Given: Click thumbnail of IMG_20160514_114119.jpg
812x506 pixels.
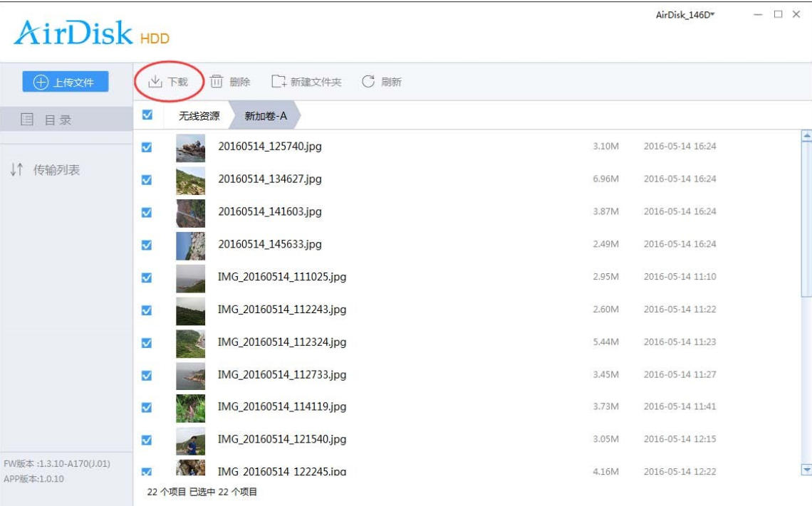Looking at the screenshot, I should [190, 408].
